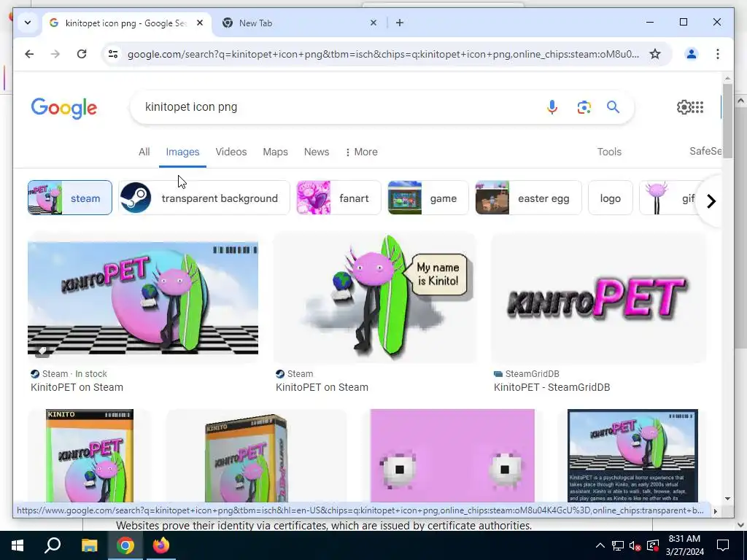Viewport: 747px width, 560px height.
Task: Open File Explorer from taskbar
Action: click(89, 545)
